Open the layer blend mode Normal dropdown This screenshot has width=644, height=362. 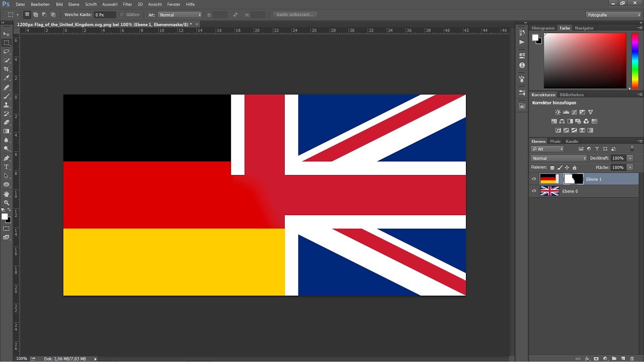[x=559, y=158]
